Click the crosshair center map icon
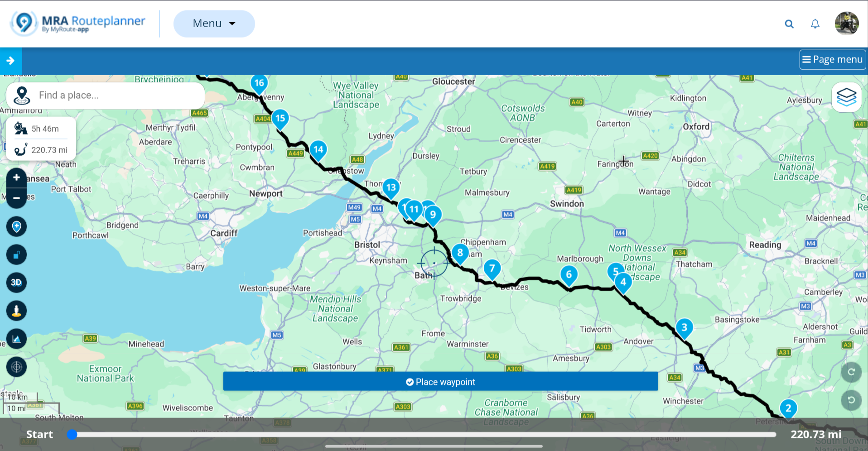Image resolution: width=868 pixels, height=451 pixels. pos(16,367)
